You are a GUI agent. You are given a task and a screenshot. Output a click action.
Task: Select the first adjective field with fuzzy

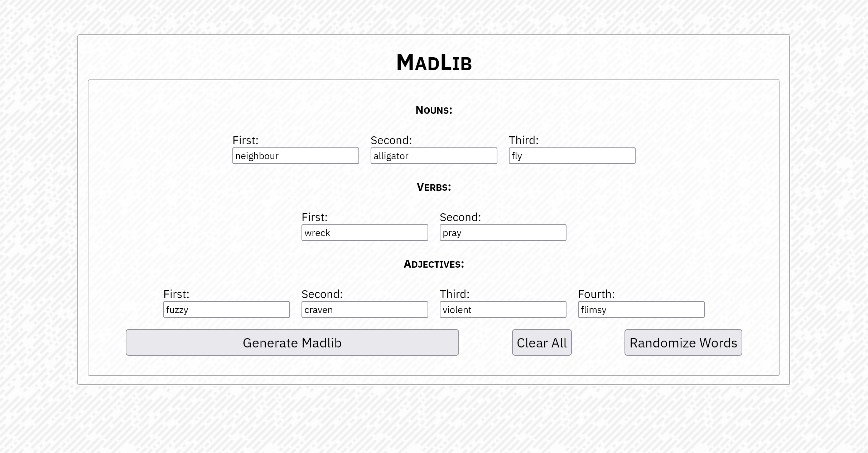coord(226,310)
